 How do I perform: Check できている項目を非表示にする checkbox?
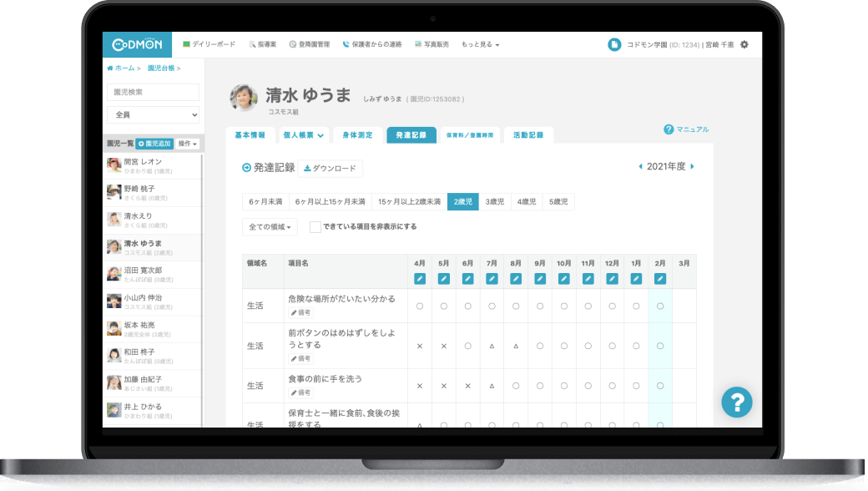(315, 226)
